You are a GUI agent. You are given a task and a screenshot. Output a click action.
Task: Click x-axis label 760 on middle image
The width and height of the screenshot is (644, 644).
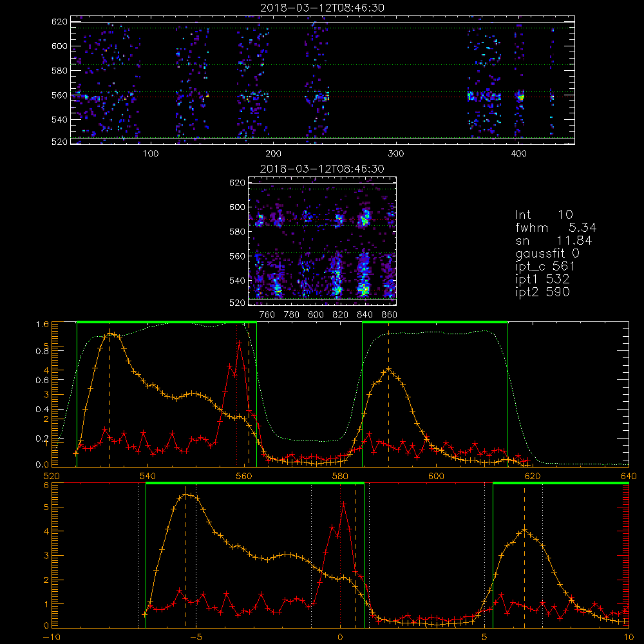(267, 315)
